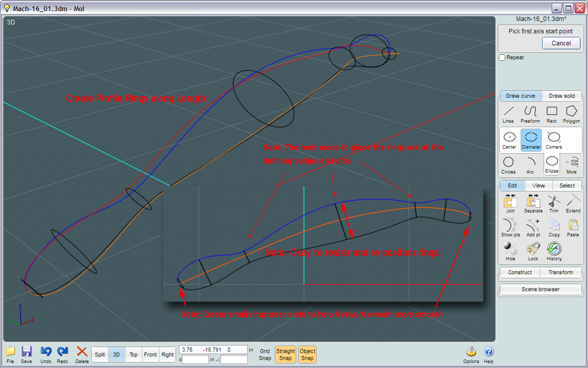This screenshot has width=588, height=368.
Task: Toggle Object Snap off
Action: [x=307, y=355]
